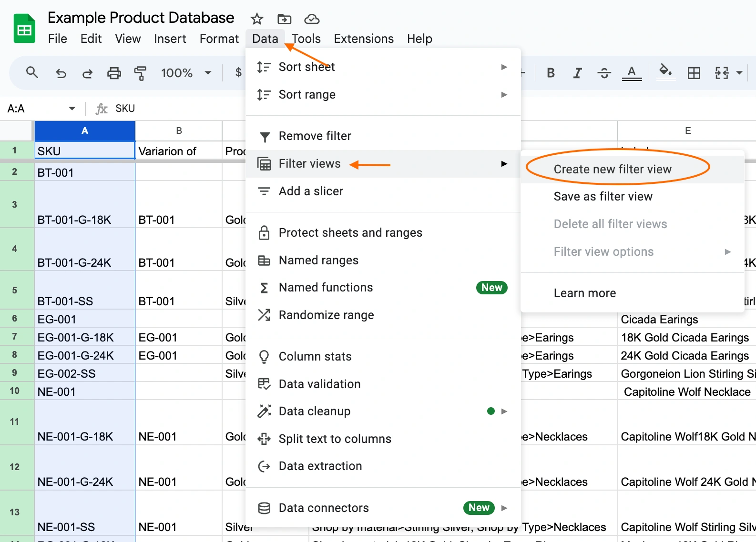Open Named ranges
756x542 pixels.
pyautogui.click(x=383, y=260)
